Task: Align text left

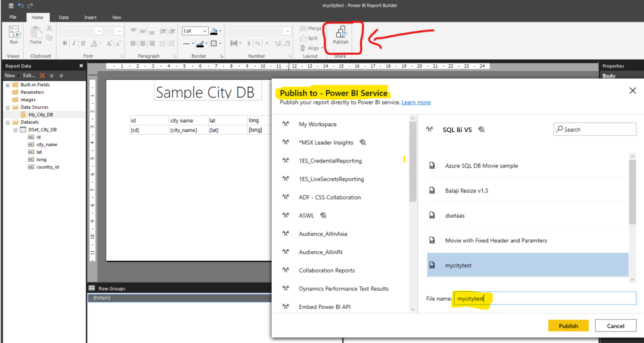Action: [134, 43]
